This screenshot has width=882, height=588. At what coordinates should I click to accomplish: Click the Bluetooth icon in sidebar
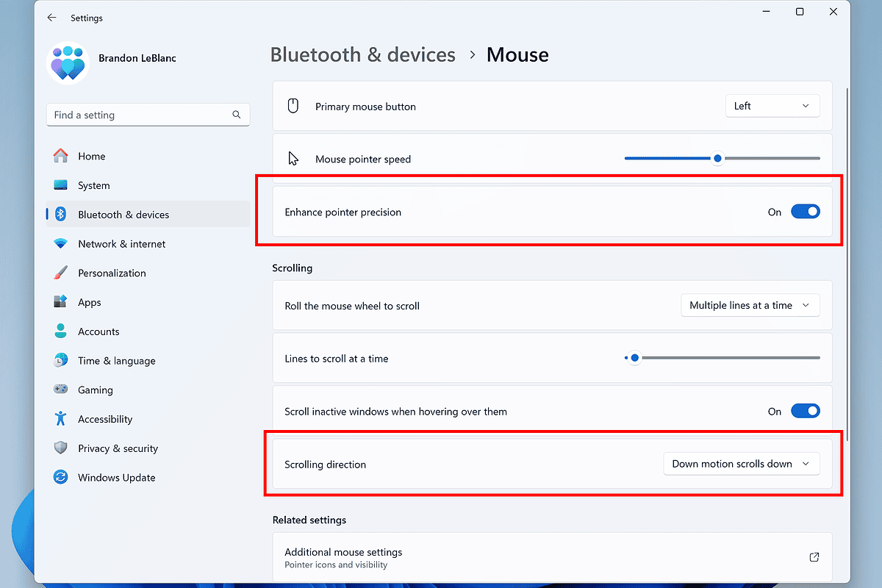pyautogui.click(x=62, y=215)
